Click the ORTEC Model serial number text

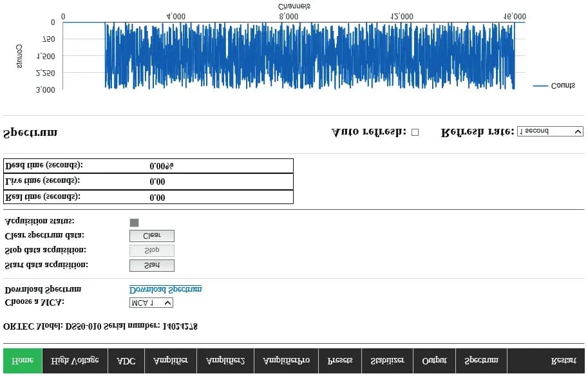click(100, 326)
